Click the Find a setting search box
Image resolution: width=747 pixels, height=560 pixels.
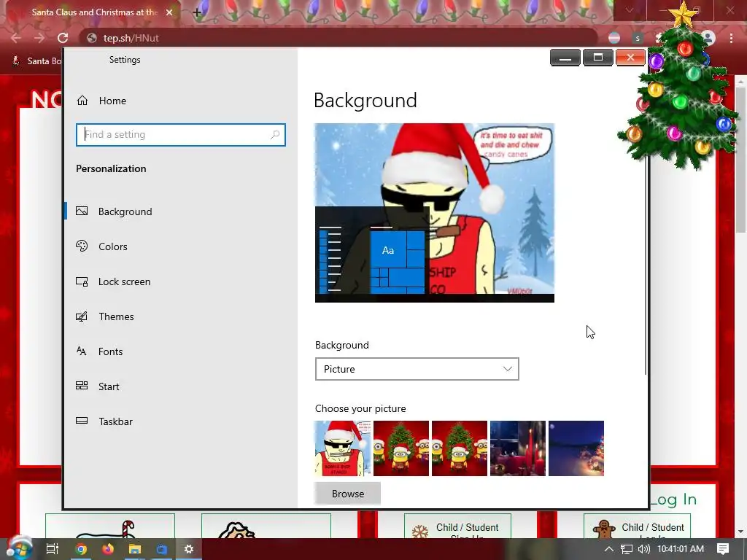[181, 135]
